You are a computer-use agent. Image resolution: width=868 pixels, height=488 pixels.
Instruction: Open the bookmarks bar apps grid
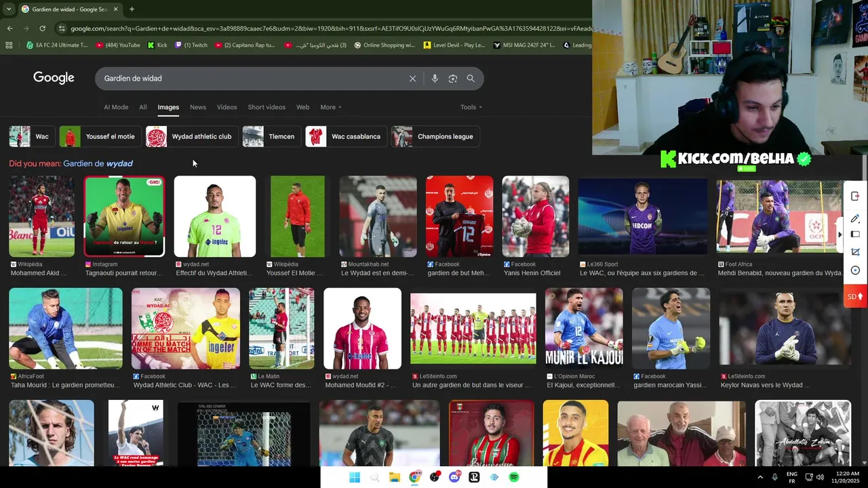coord(9,45)
